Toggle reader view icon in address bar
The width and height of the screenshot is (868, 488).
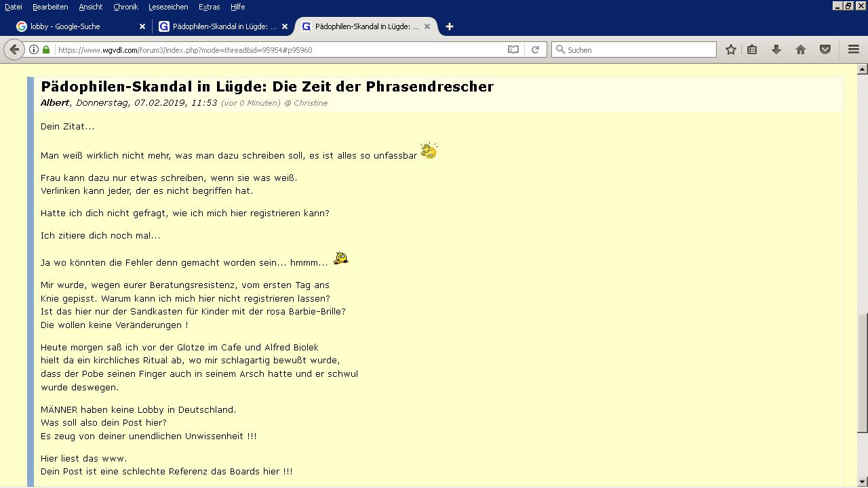(x=513, y=49)
